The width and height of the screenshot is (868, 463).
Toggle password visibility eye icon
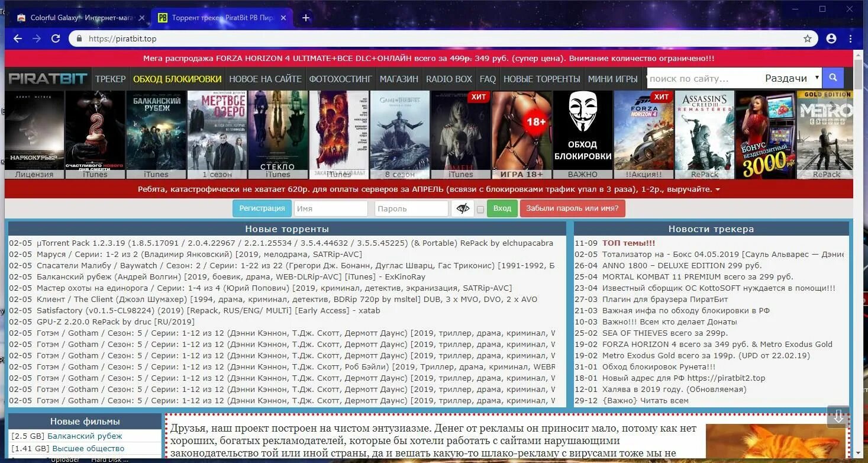[x=462, y=208]
